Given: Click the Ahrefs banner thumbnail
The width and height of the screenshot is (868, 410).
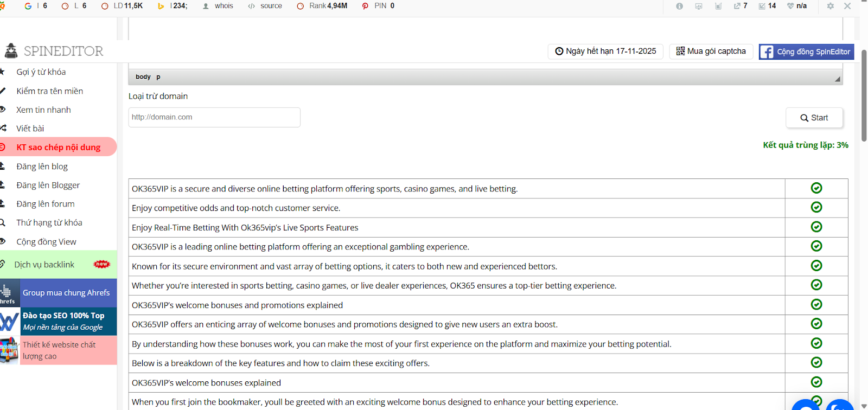Looking at the screenshot, I should pos(9,293).
